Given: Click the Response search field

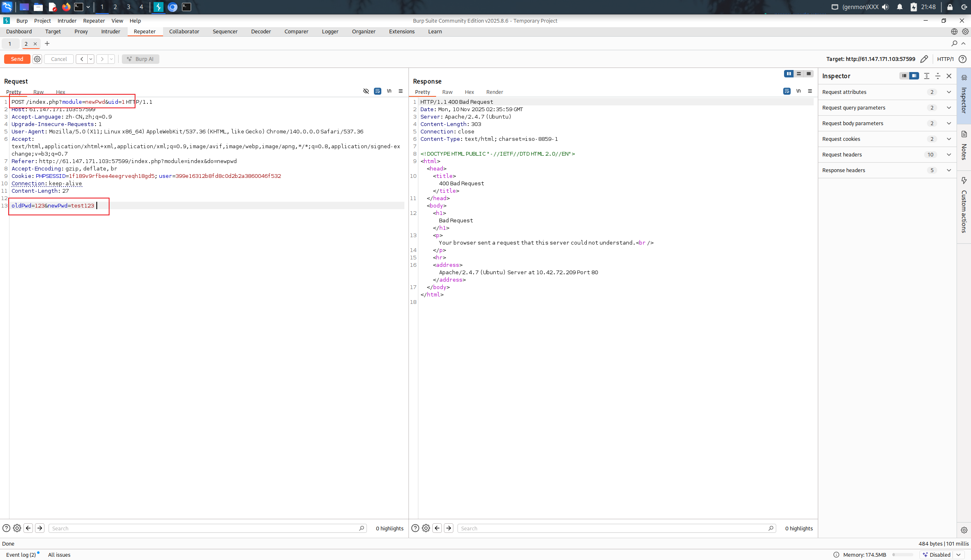Looking at the screenshot, I should (x=614, y=528).
